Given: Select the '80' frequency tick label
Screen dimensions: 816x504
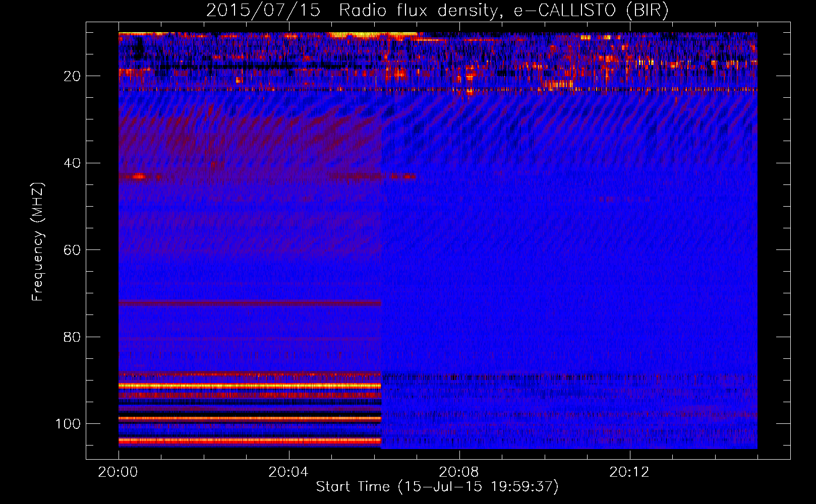Looking at the screenshot, I should [72, 337].
